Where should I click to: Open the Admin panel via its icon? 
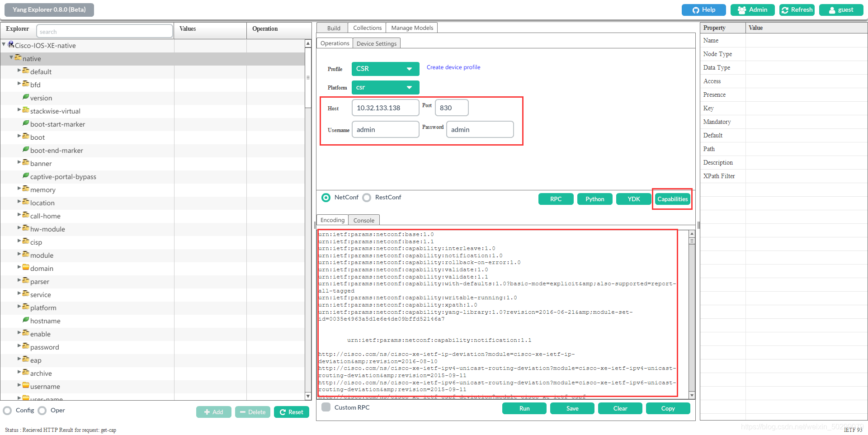[743, 9]
